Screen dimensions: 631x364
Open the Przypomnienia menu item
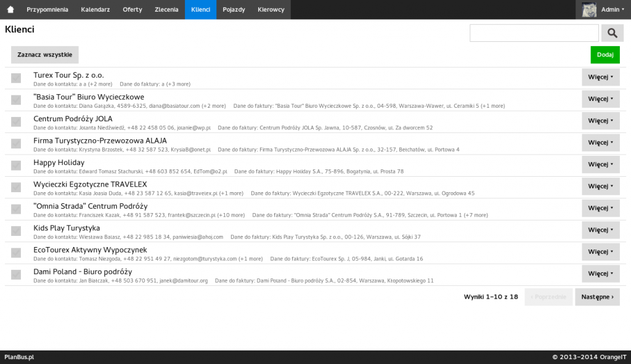pos(47,9)
